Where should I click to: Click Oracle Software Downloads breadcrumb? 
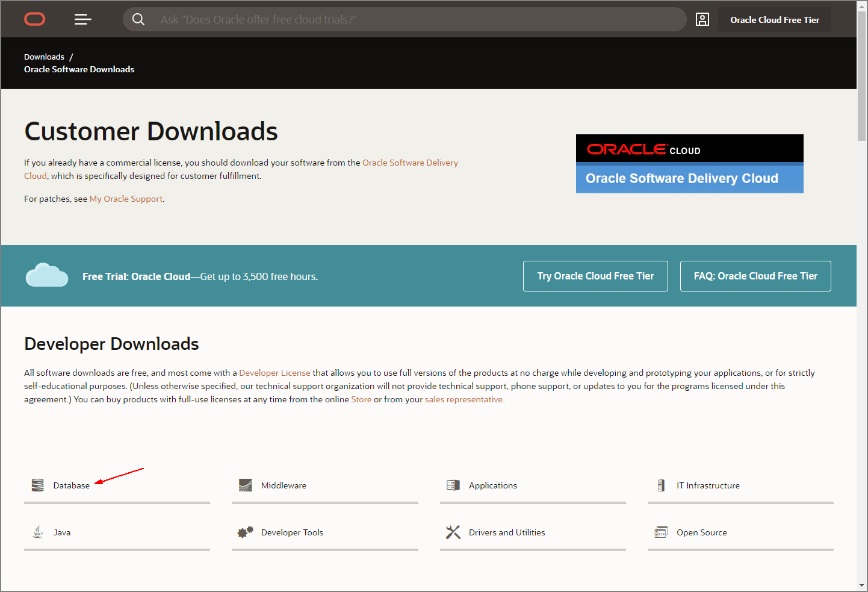click(79, 69)
